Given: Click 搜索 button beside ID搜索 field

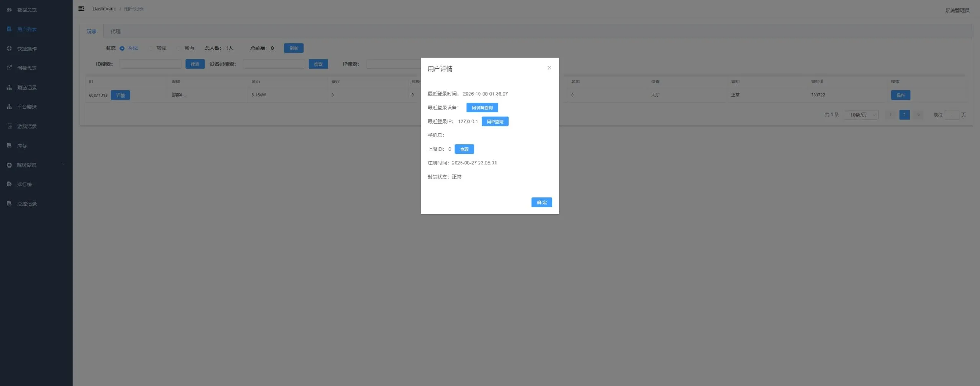Looking at the screenshot, I should click(195, 64).
